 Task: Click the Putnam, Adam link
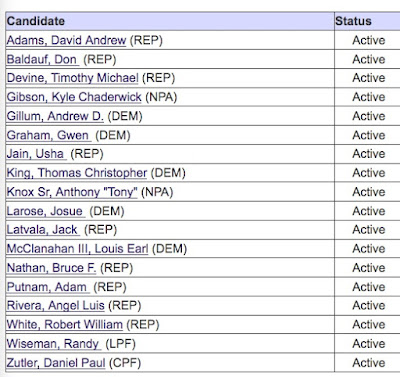pyautogui.click(x=48, y=287)
